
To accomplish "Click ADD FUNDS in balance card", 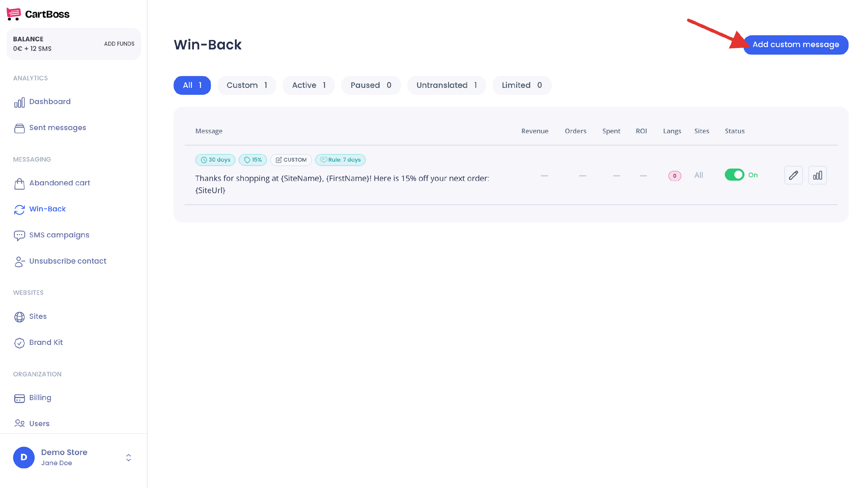I will [x=119, y=44].
